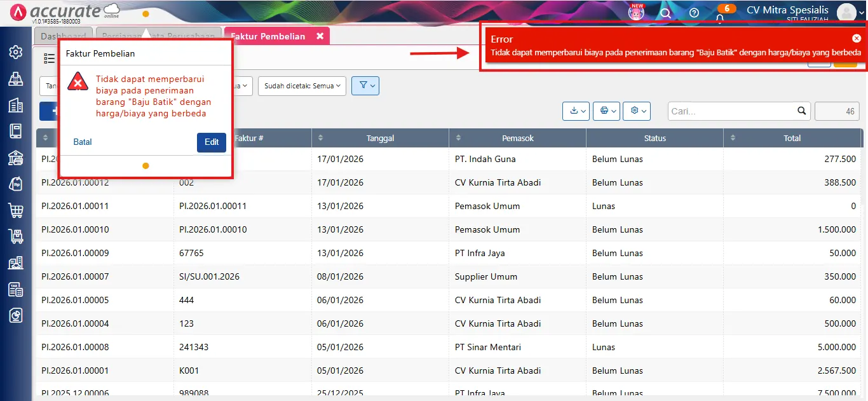Toggle sorting on the Tanggal column header
Viewport: 868px width, 401px height.
coord(320,137)
